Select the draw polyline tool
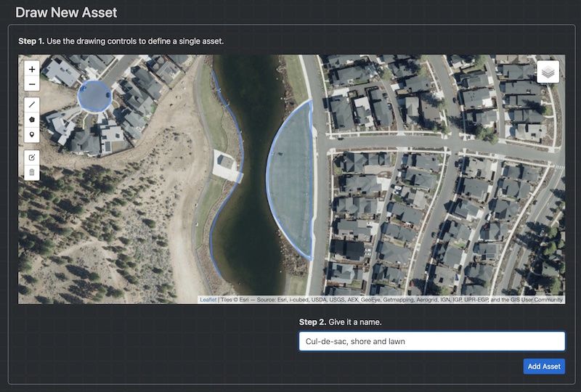This screenshot has height=392, width=581. 32,105
